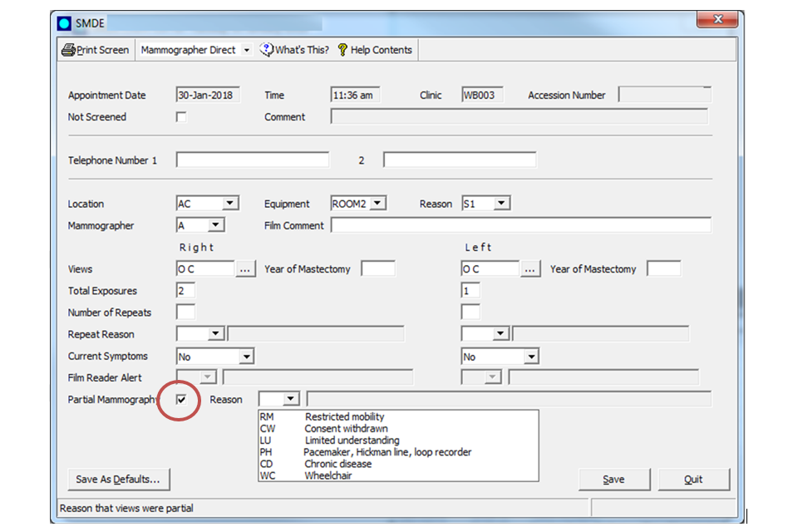Close the SMDE window
This screenshot has width=798, height=532.
tap(716, 21)
